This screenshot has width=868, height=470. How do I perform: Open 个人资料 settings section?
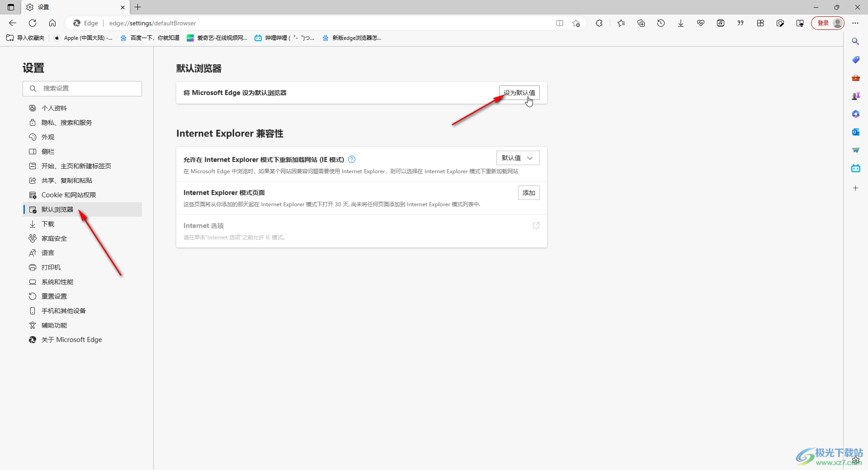[x=82, y=108]
